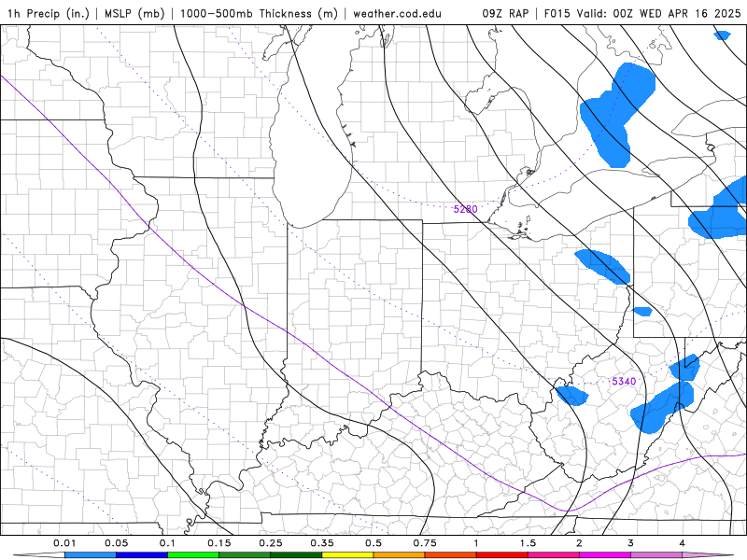Select the red colorbar segment under 1
This screenshot has height=560, width=747.
(502, 555)
